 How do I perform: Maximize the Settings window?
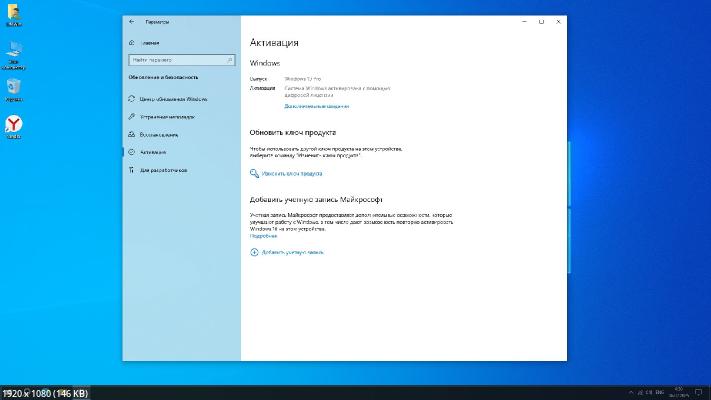(541, 21)
